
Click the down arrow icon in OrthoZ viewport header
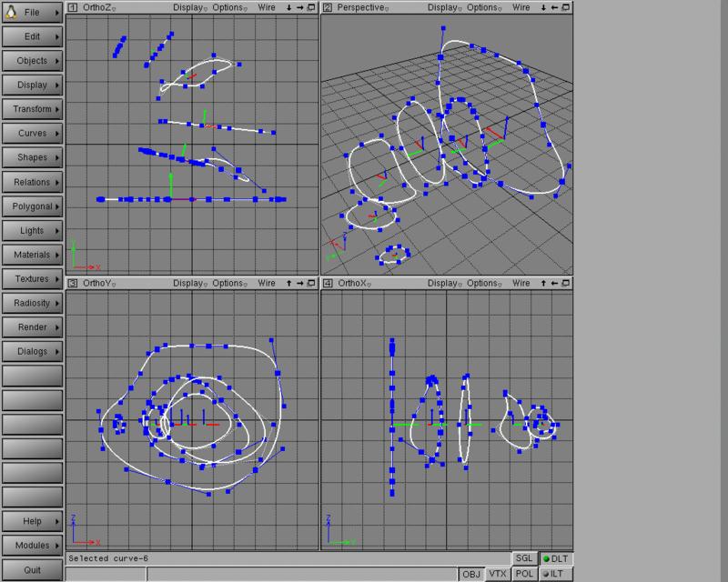pyautogui.click(x=288, y=7)
